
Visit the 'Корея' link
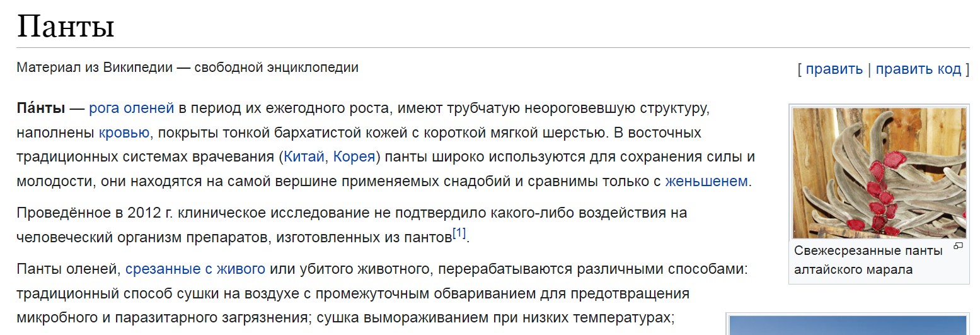click(354, 157)
